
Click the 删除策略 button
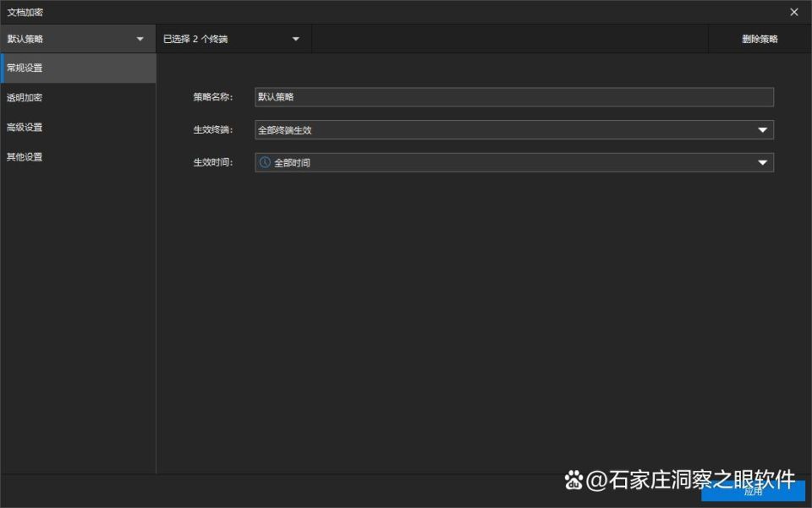pyautogui.click(x=760, y=39)
